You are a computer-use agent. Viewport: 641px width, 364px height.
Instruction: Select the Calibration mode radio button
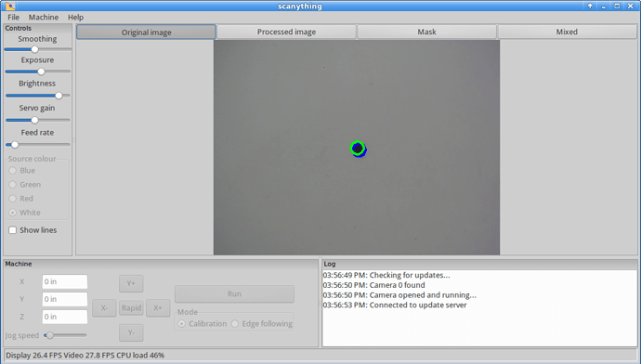181,323
